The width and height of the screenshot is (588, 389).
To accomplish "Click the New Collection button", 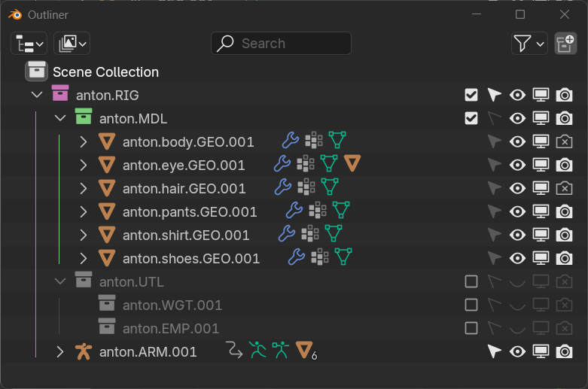I will tap(565, 44).
